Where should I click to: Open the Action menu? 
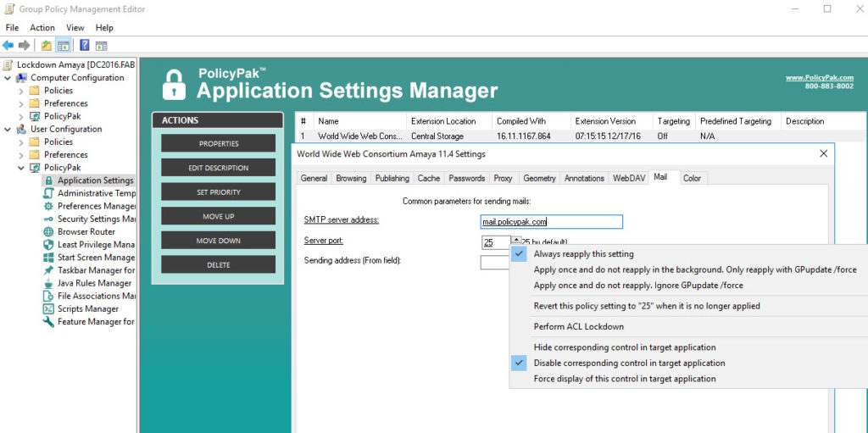(x=42, y=28)
